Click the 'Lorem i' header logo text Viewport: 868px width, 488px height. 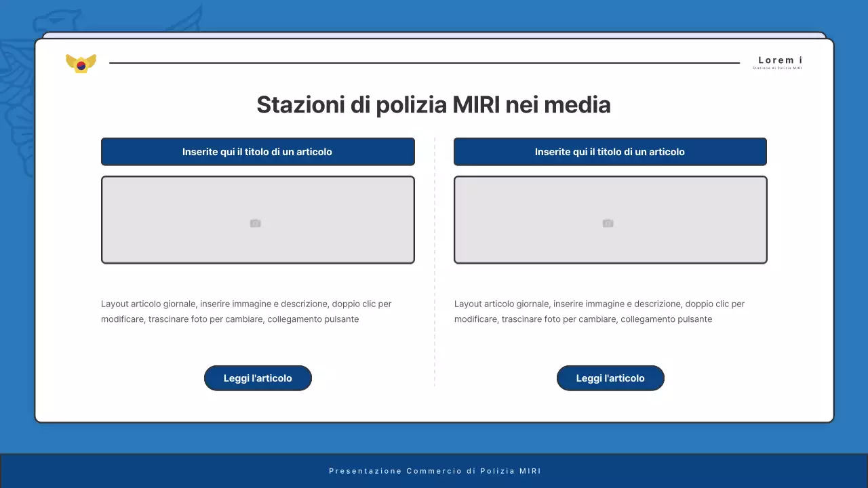779,60
